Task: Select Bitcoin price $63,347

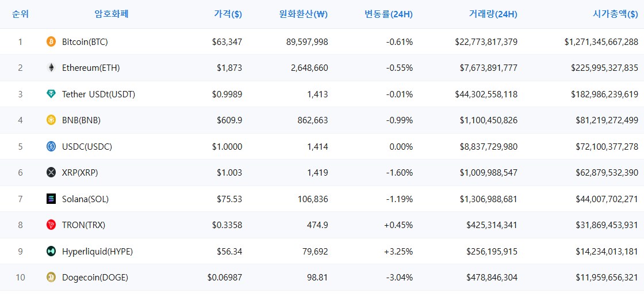Action: (227, 41)
